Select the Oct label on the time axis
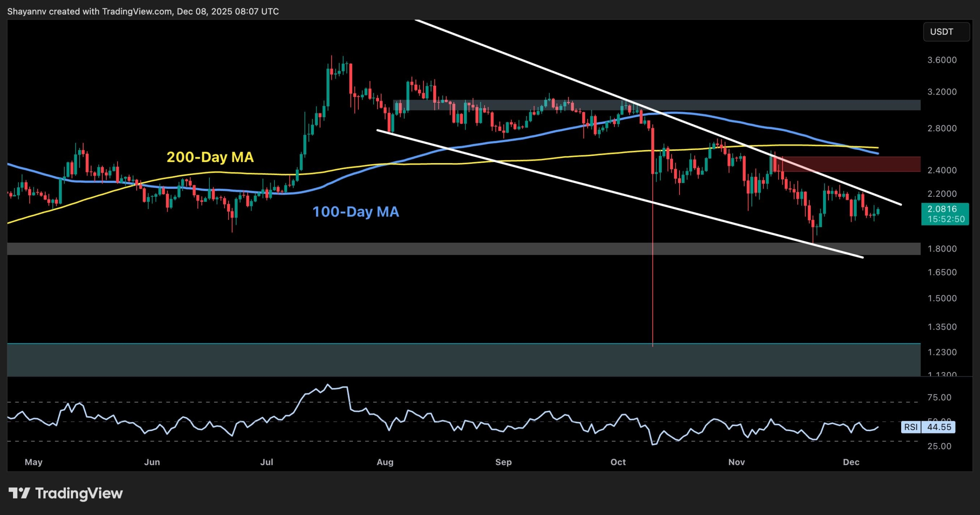The image size is (980, 515). click(x=618, y=462)
